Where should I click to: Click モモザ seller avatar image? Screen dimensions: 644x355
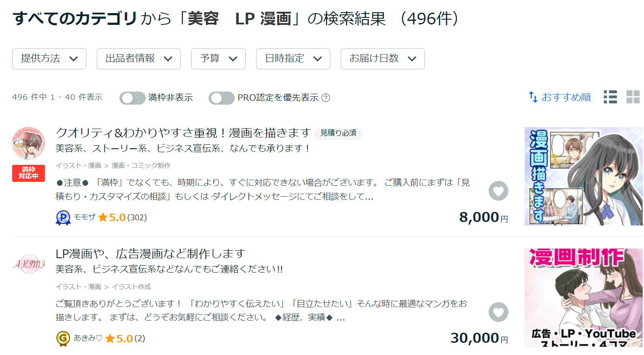click(x=29, y=143)
